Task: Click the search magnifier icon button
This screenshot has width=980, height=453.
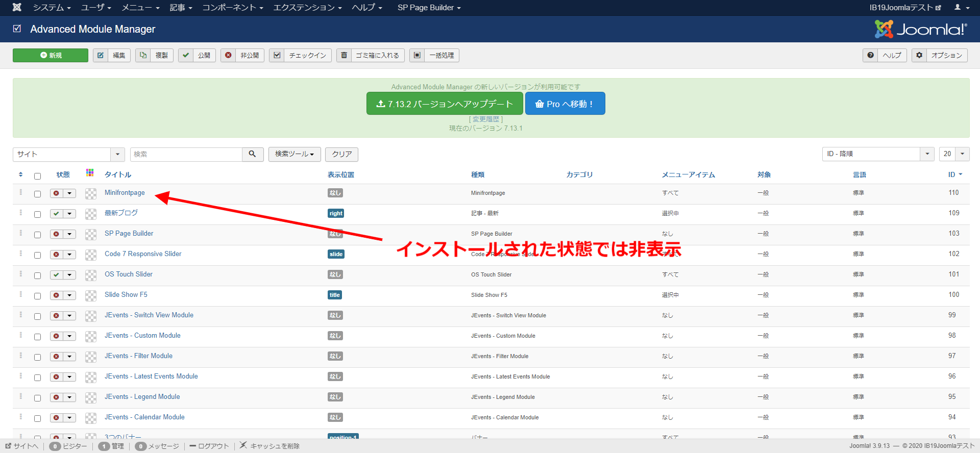Action: [x=252, y=154]
